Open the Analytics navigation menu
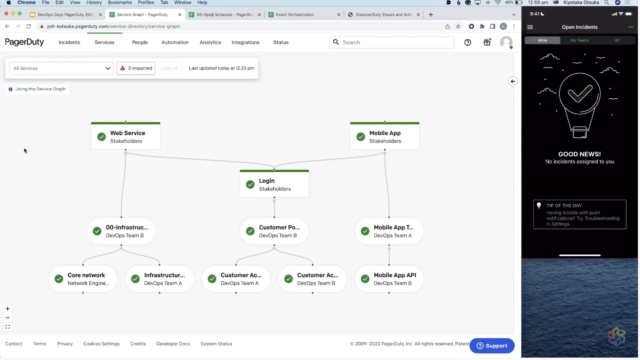The width and height of the screenshot is (640, 360). point(210,42)
